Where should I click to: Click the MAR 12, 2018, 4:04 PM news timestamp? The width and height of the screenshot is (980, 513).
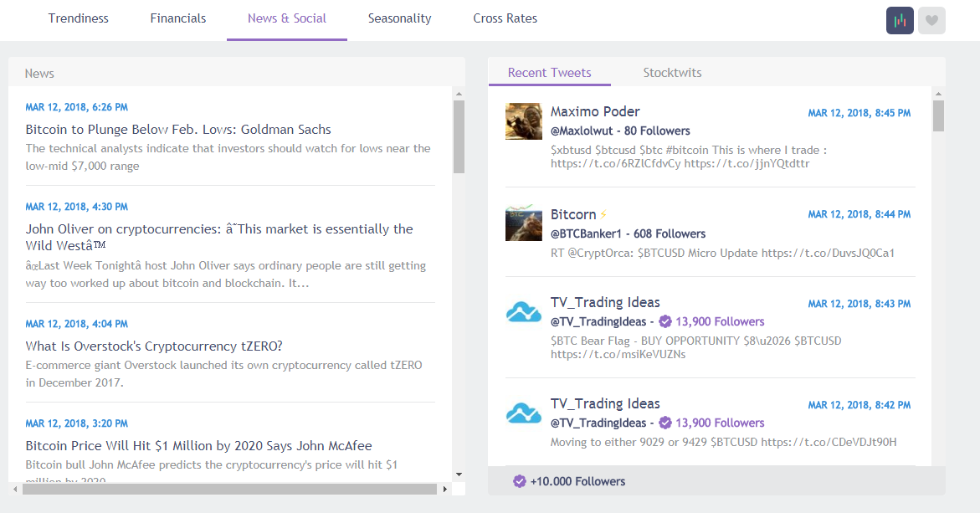pyautogui.click(x=76, y=324)
